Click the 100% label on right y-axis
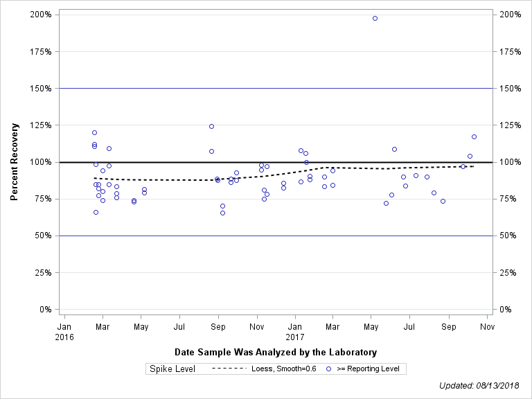Image resolution: width=532 pixels, height=399 pixels. [x=511, y=162]
